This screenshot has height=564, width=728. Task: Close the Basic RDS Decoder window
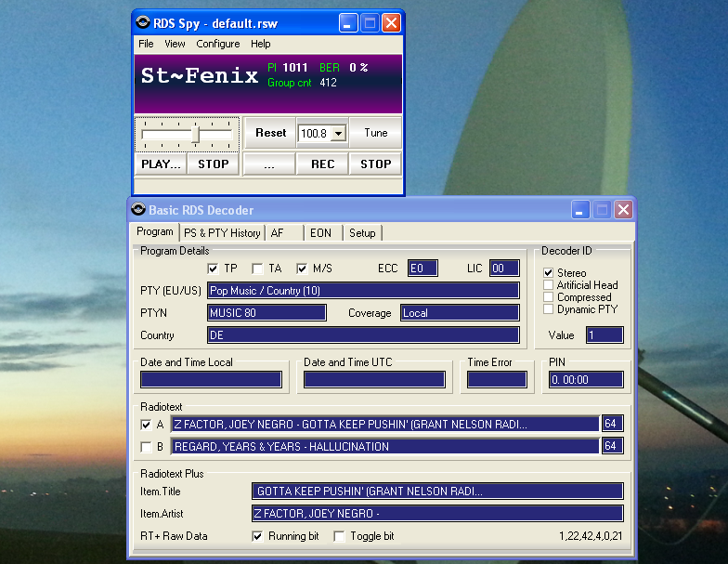[x=624, y=210]
